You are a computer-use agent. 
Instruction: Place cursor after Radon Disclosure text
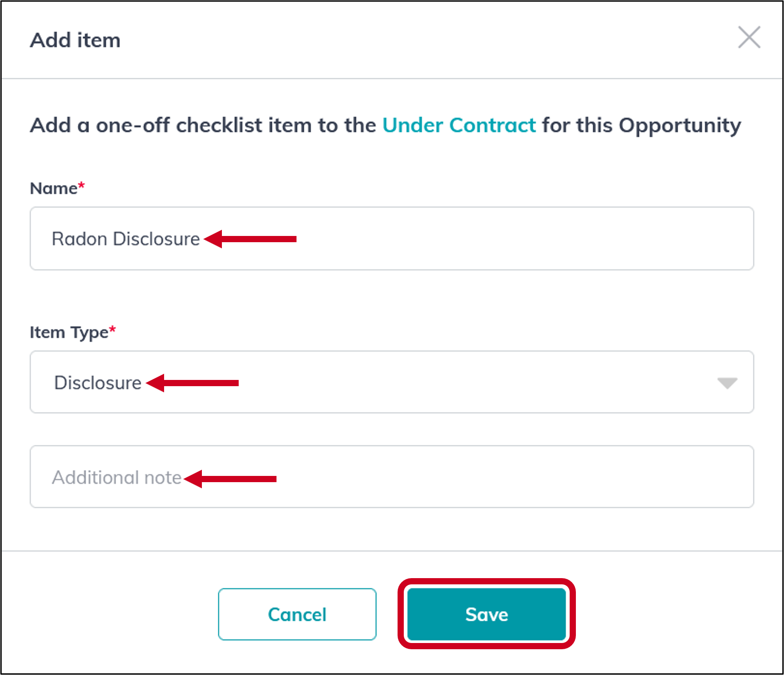click(x=200, y=239)
